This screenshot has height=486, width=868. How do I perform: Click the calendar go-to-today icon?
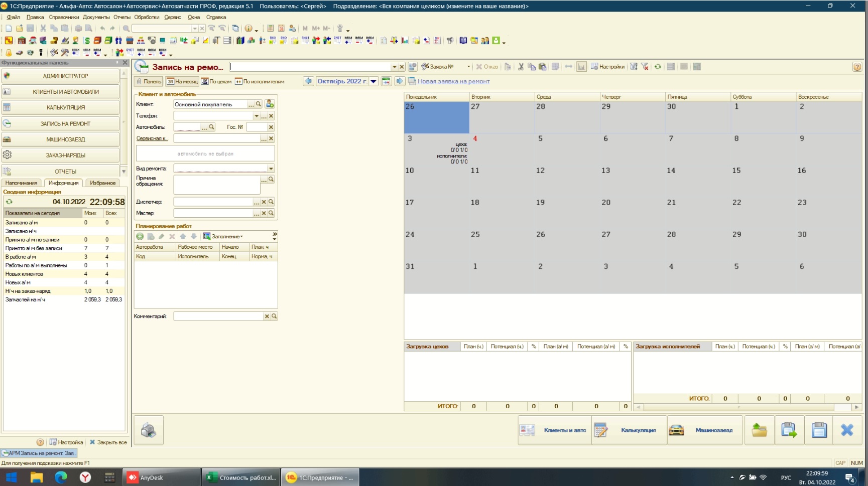pos(386,81)
